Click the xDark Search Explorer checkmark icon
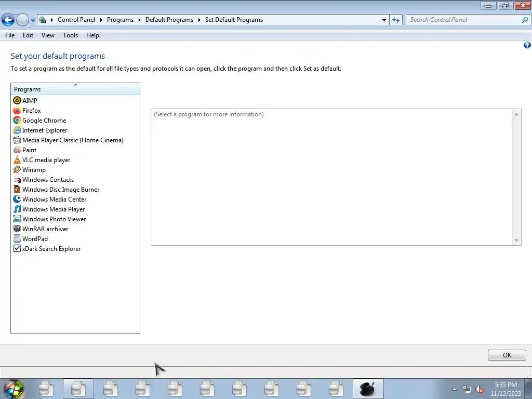Screen dimensions: 532x399 pyautogui.click(x=17, y=248)
